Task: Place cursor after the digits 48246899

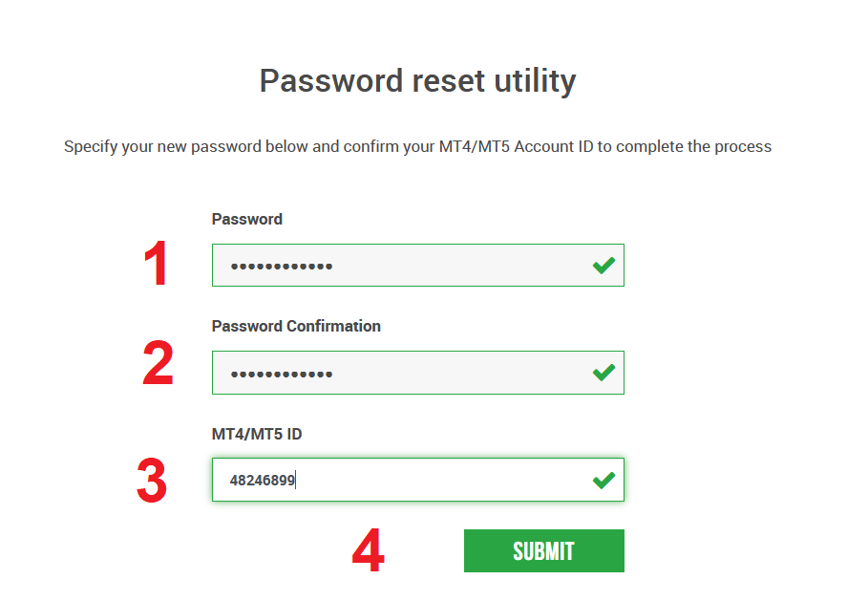Action: click(298, 479)
